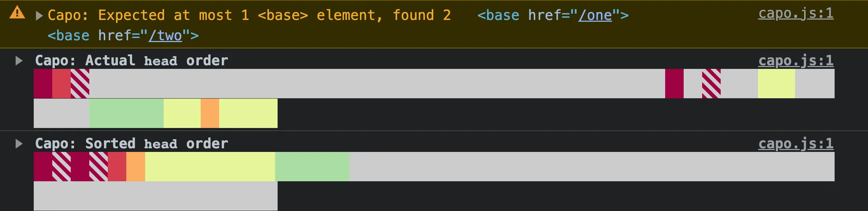Select the Capo Sorted head order label text
This screenshot has width=868, height=211.
[131, 143]
